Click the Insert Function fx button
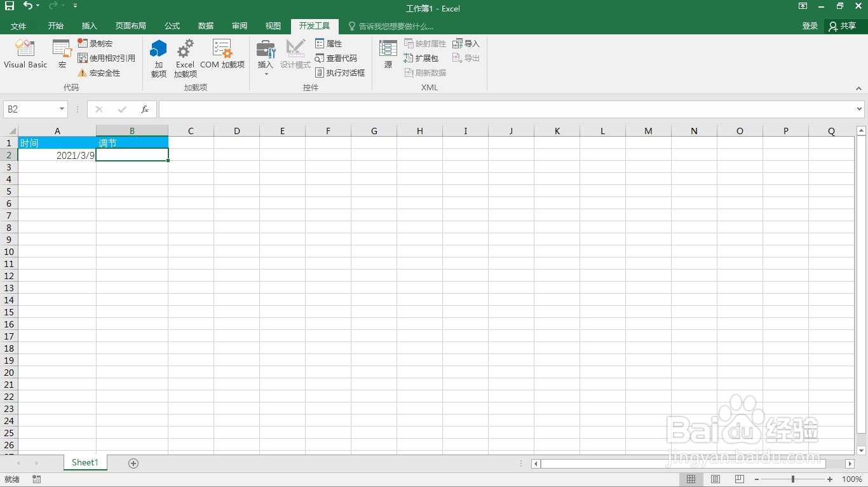868x487 pixels. pos(145,109)
